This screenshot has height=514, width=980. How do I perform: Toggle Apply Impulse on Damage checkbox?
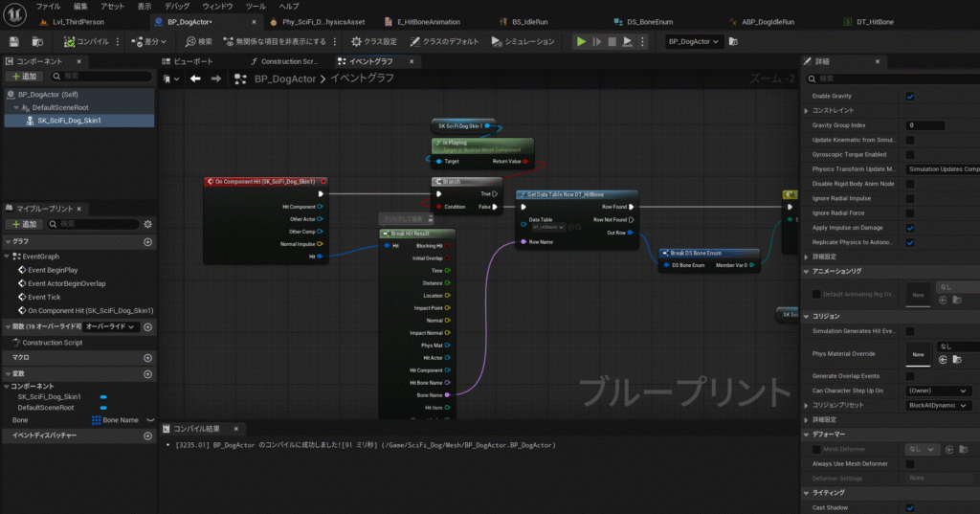(x=910, y=228)
